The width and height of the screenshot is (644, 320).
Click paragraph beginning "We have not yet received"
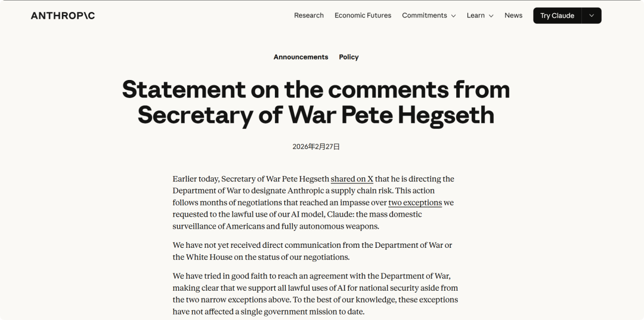click(312, 251)
